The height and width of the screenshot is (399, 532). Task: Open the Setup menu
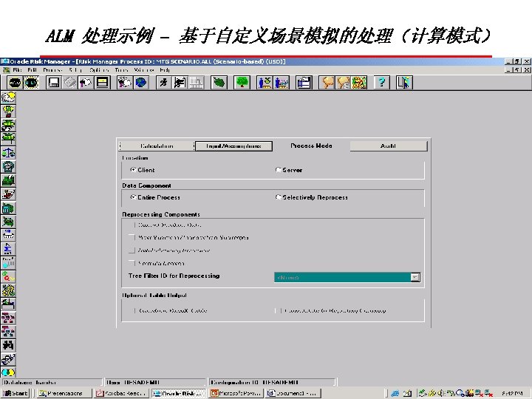pyautogui.click(x=75, y=70)
